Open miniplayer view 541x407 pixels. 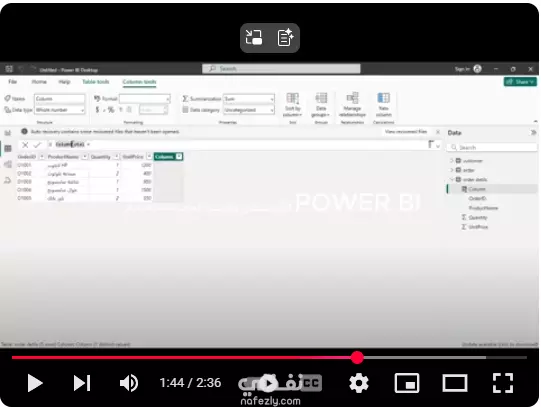407,383
